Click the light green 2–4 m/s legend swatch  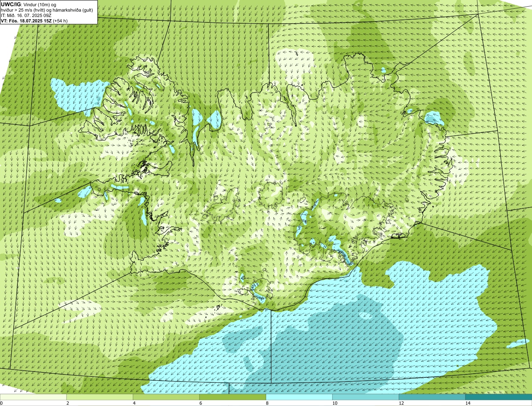[100, 397]
